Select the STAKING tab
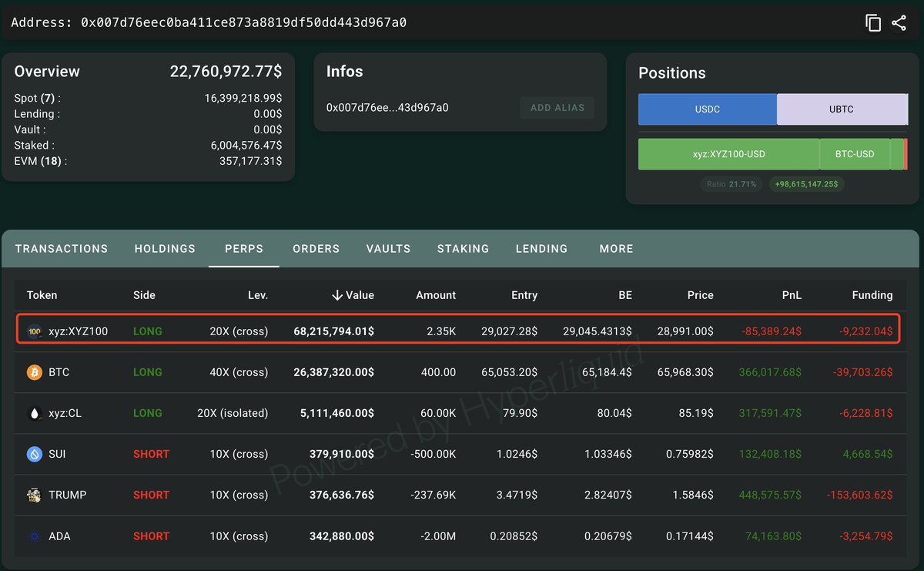Screen dimensions: 924x571 click(463, 249)
